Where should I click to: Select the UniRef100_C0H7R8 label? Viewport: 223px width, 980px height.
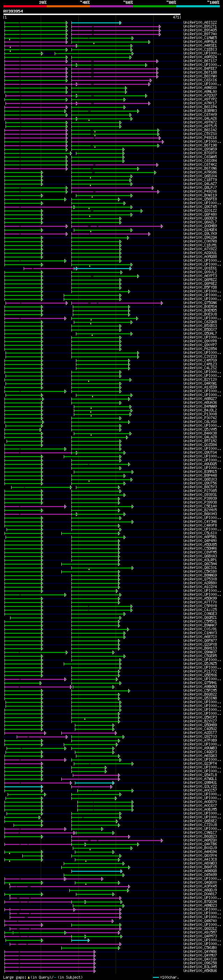point(200,241)
